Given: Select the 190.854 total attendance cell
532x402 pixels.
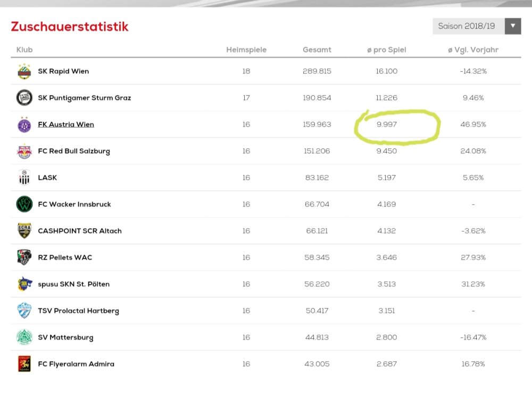Looking at the screenshot, I should [x=317, y=98].
